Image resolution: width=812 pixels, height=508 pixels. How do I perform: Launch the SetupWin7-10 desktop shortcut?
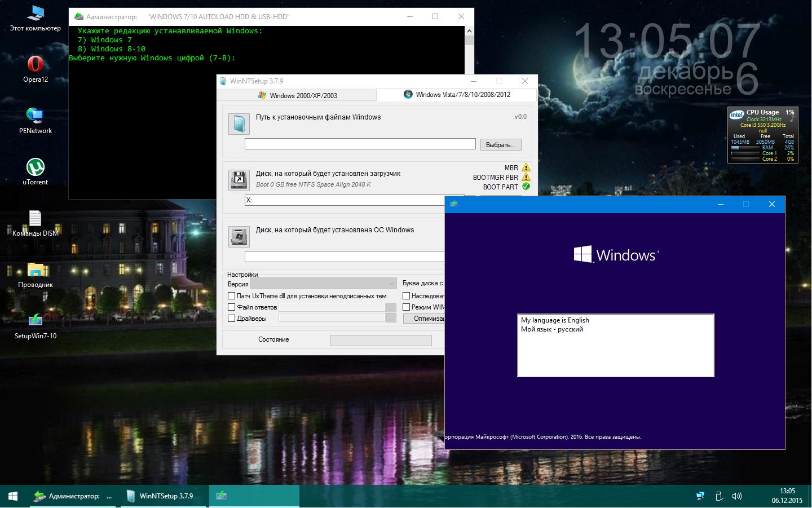(35, 326)
